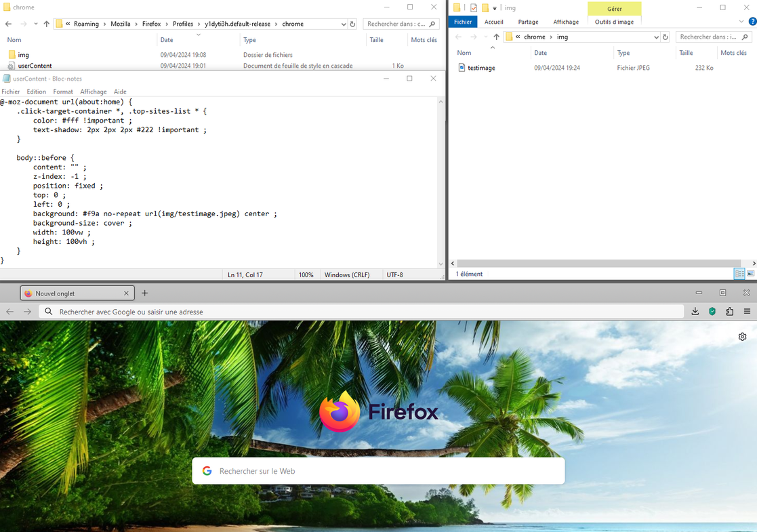Screen dimensions: 757x532
Task: Switch to large icons view in Explorer
Action: pos(750,274)
